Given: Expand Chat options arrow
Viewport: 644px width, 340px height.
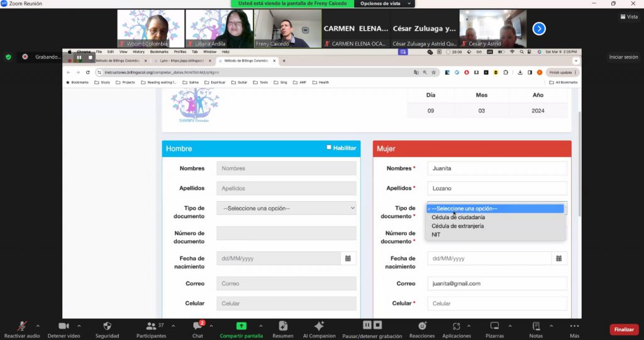Looking at the screenshot, I should pos(211,326).
